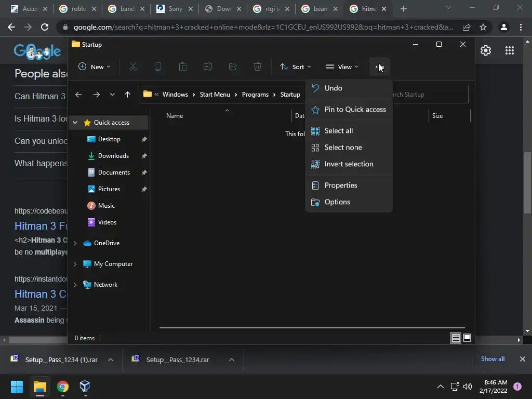The image size is (532, 399).
Task: Open the View dropdown
Action: point(342,67)
